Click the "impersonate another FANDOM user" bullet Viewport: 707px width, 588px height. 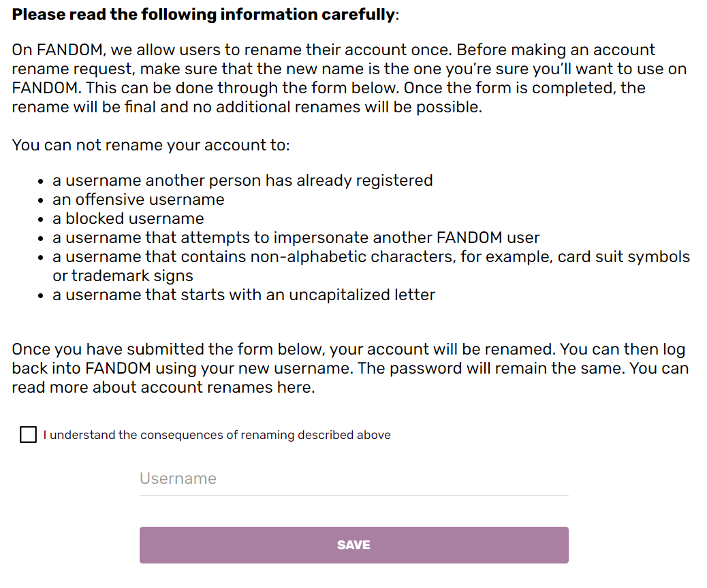tap(296, 238)
